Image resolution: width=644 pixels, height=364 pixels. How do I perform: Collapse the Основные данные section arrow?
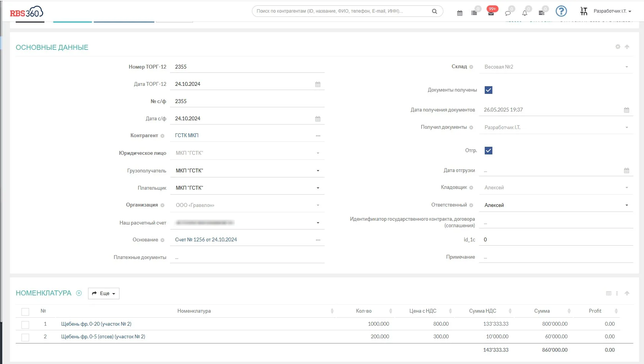click(627, 47)
